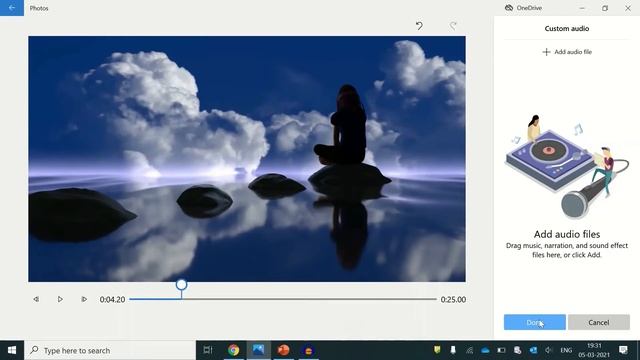Click the OneDrive icon in title bar
The image size is (640, 360).
tap(509, 8)
